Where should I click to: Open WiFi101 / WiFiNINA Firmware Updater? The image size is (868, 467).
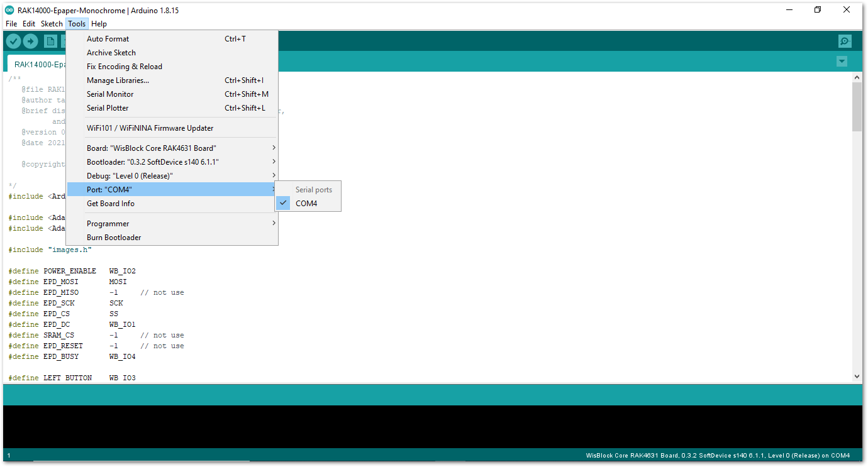click(172, 128)
